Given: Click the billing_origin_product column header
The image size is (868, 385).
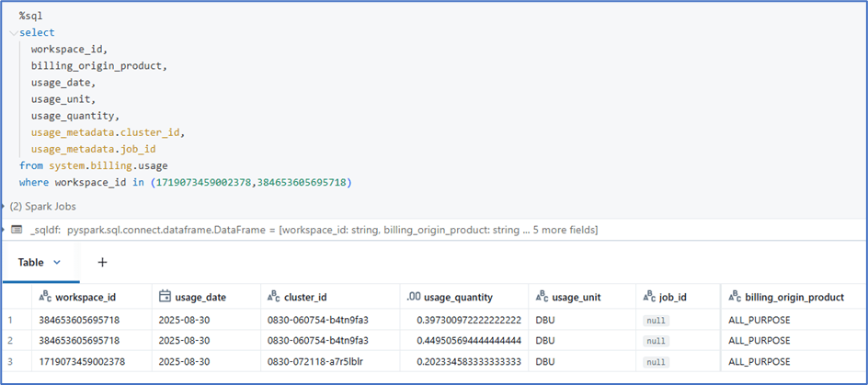Looking at the screenshot, I should coord(792,298).
